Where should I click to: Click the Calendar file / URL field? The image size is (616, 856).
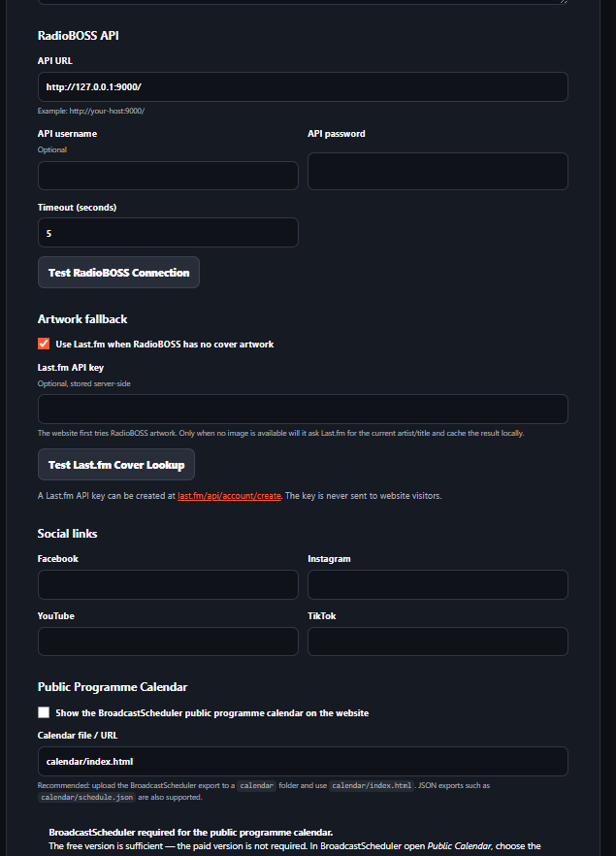(303, 761)
